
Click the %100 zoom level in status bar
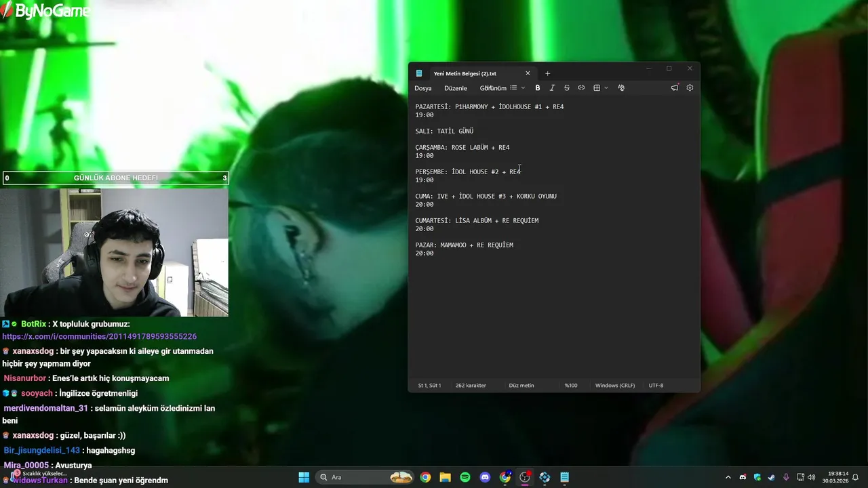click(571, 386)
